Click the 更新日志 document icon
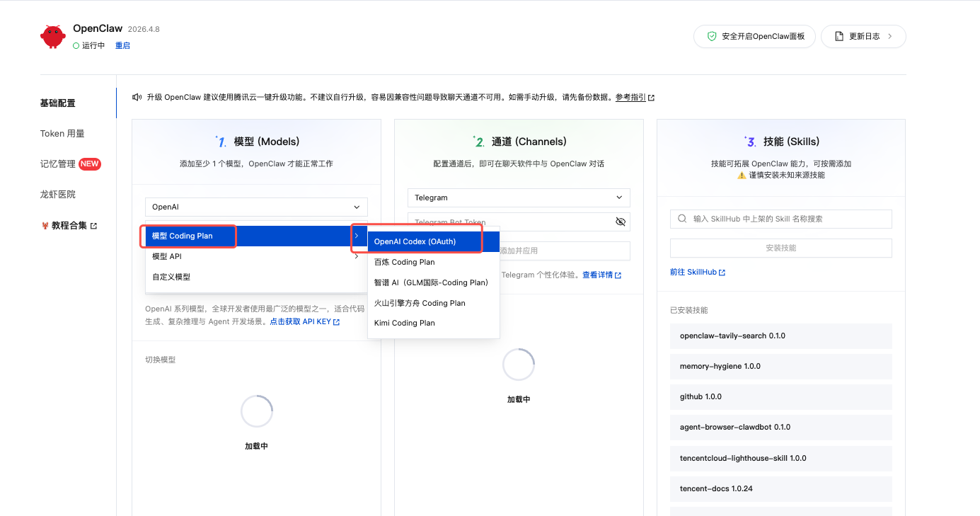980x516 pixels. (839, 36)
